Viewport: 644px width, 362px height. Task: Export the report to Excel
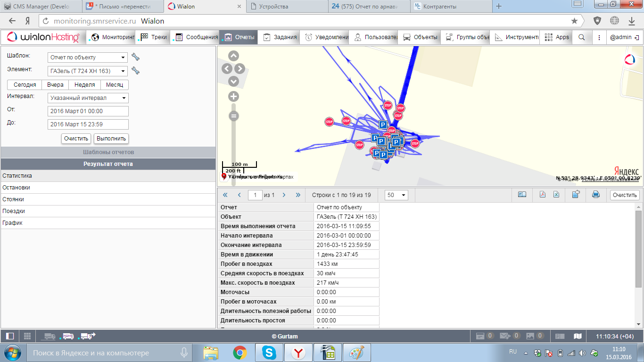(x=556, y=195)
